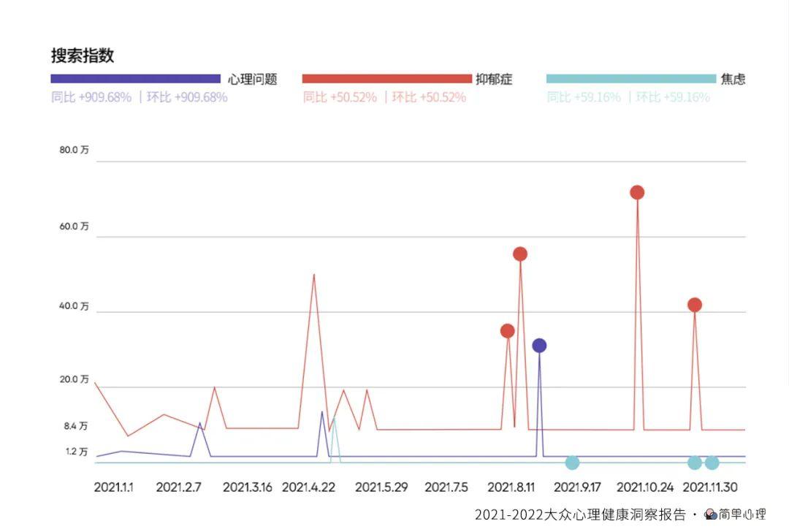Select the 抑郁症 legend label
The image size is (789, 532).
[494, 79]
